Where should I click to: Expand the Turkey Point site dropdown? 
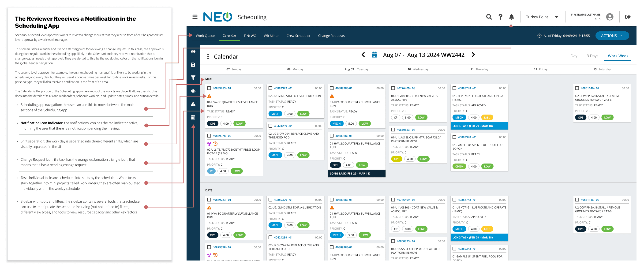pyautogui.click(x=556, y=17)
